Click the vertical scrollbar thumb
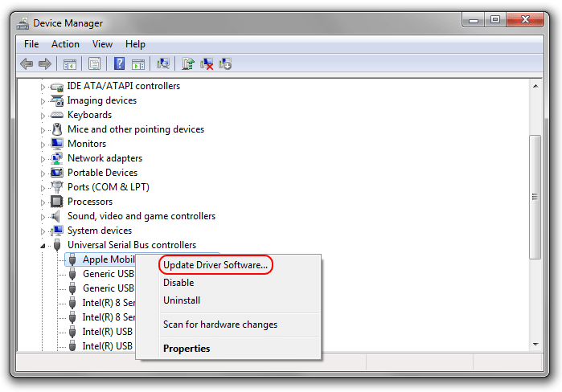The height and width of the screenshot is (392, 562). coord(535,197)
